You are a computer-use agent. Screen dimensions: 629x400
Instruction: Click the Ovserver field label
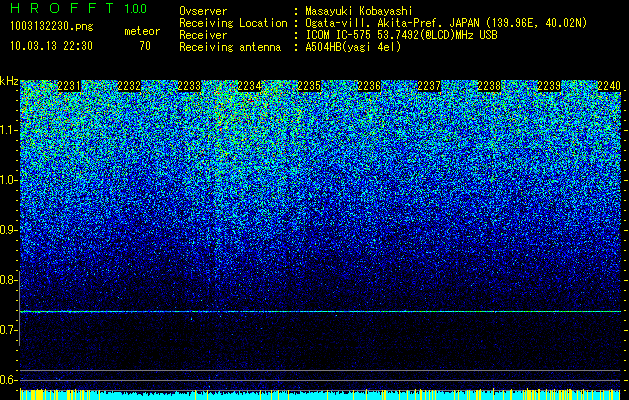203,11
